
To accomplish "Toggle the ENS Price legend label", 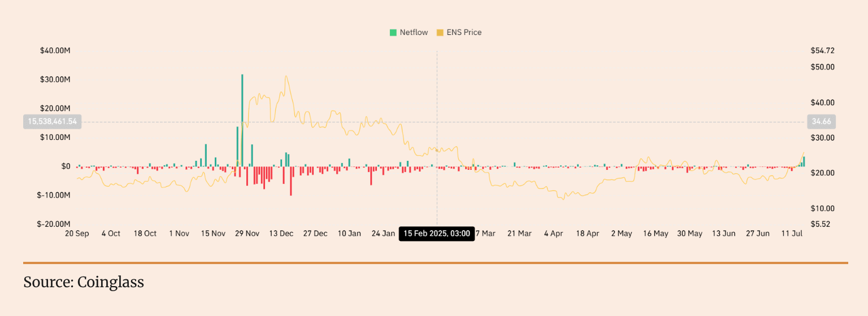I will click(x=464, y=33).
